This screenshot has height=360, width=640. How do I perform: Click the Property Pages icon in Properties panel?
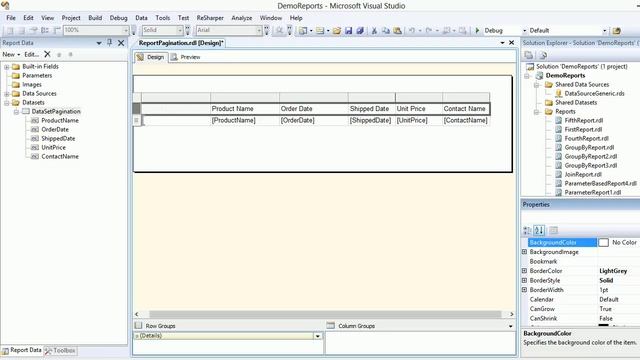pos(553,231)
